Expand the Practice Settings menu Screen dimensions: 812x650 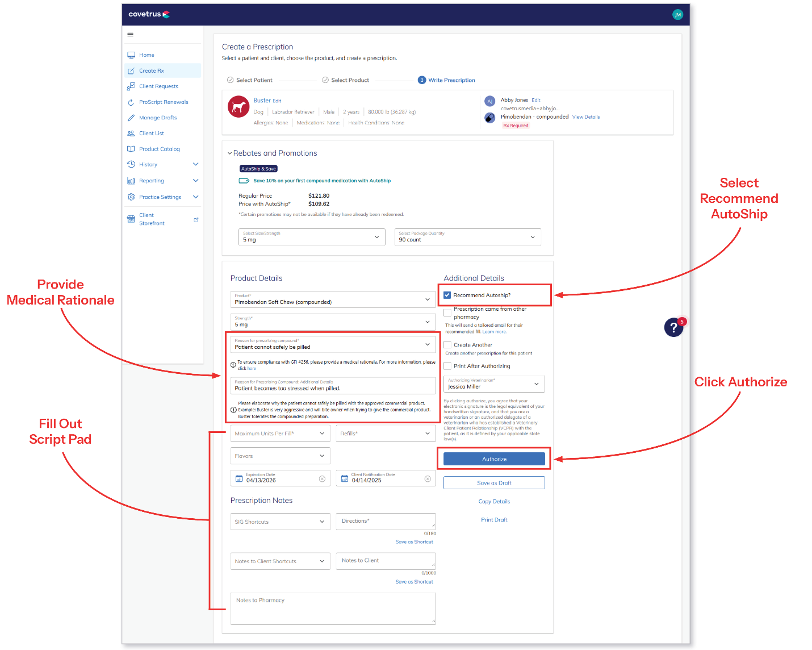[161, 197]
